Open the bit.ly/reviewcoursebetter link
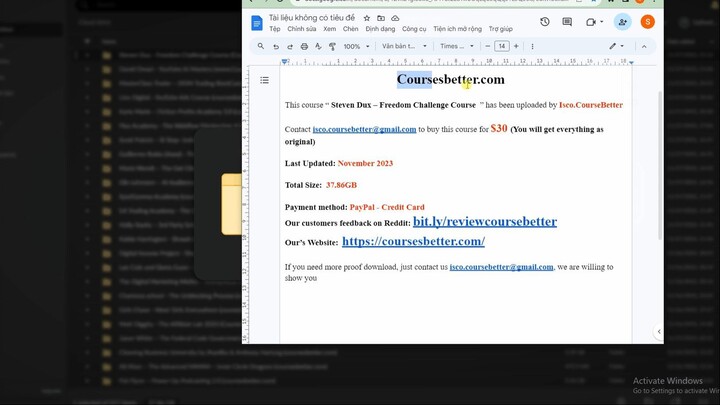720x405 pixels. tap(485, 221)
